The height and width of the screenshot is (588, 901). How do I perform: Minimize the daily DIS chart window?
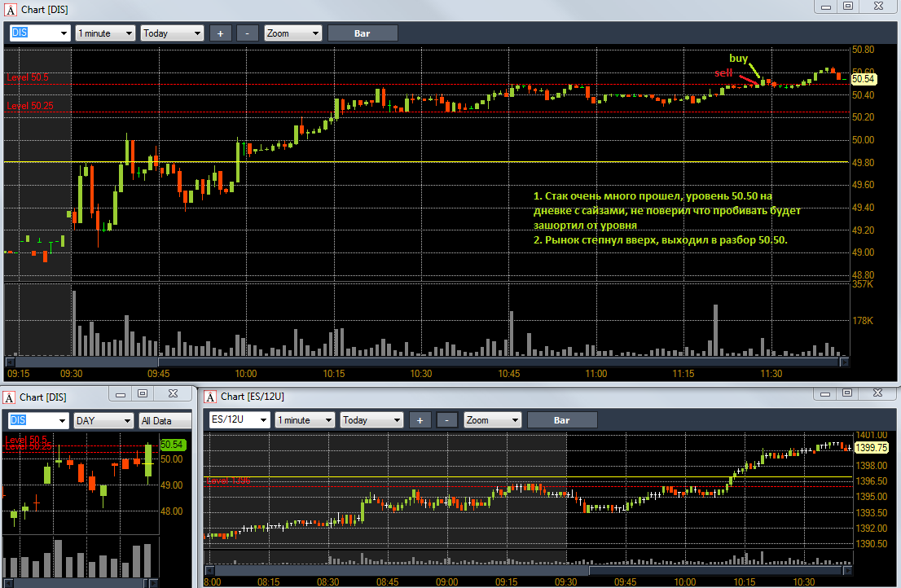(x=121, y=394)
